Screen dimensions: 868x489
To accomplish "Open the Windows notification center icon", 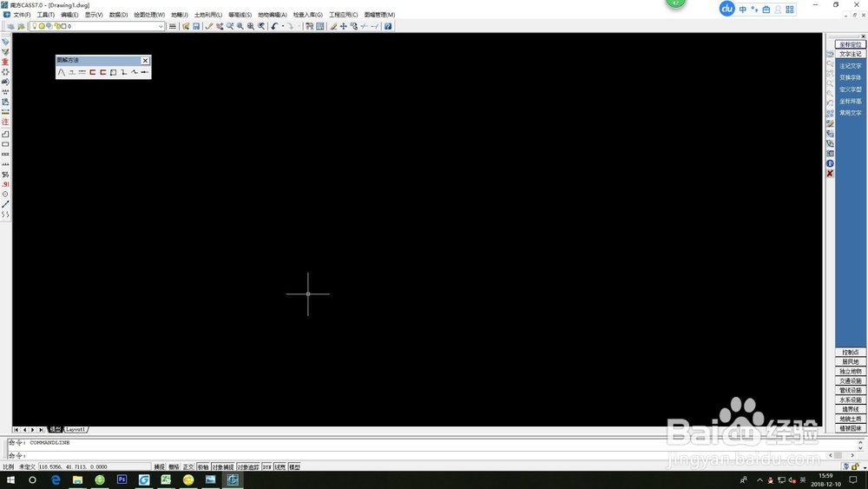I will coord(853,479).
